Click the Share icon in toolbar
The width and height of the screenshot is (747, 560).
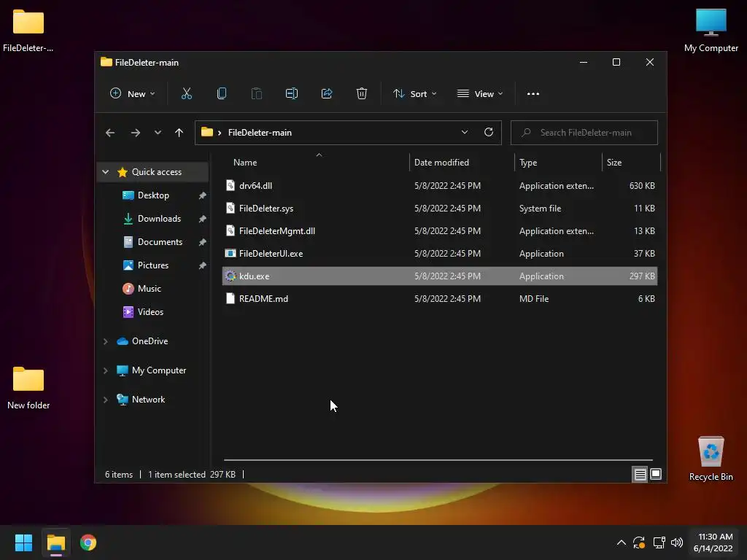pyautogui.click(x=327, y=94)
